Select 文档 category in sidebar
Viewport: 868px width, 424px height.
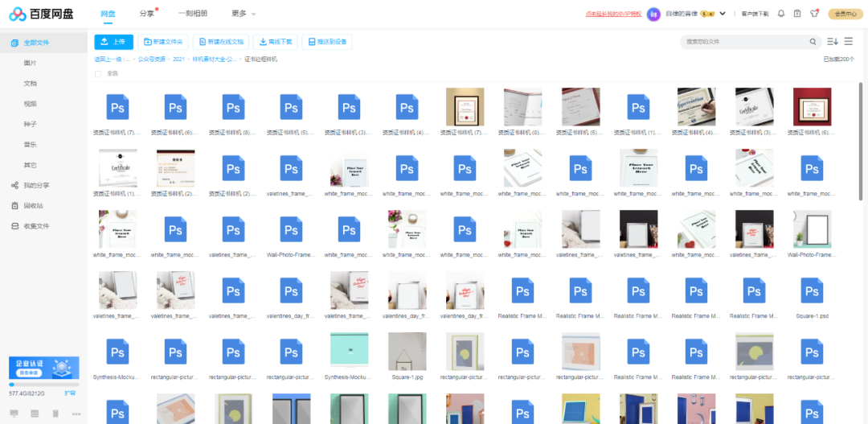(31, 84)
